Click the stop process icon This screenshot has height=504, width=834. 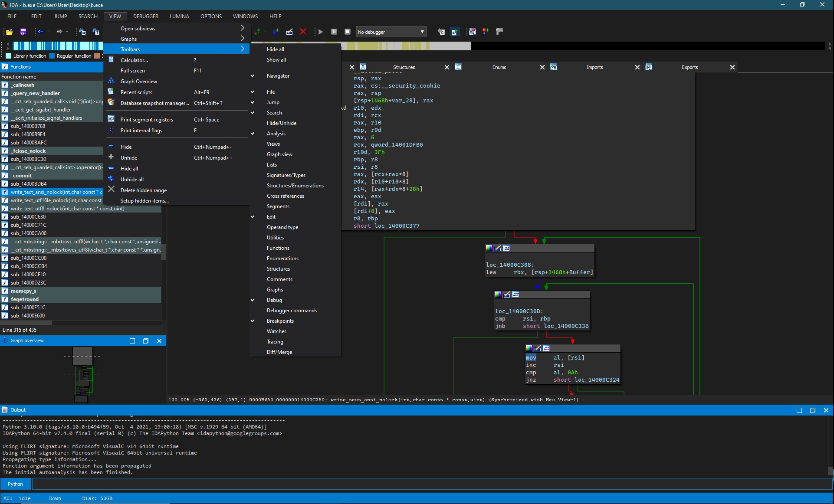click(348, 32)
